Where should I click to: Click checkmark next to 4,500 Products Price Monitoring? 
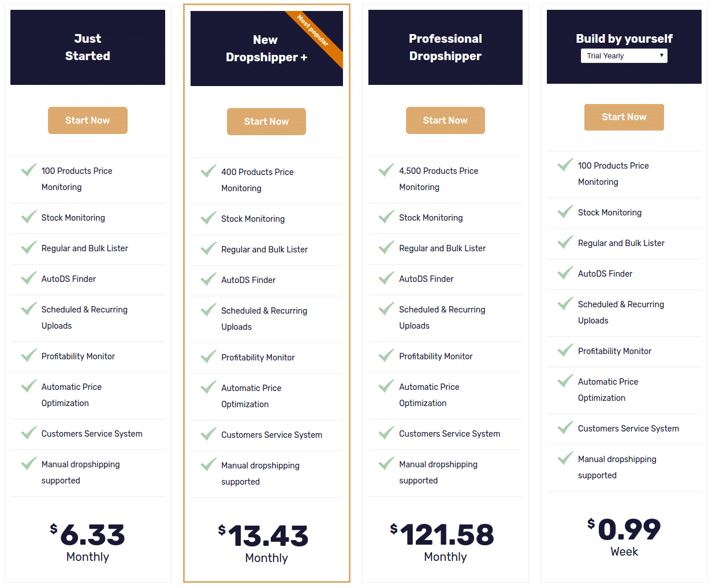pyautogui.click(x=386, y=170)
